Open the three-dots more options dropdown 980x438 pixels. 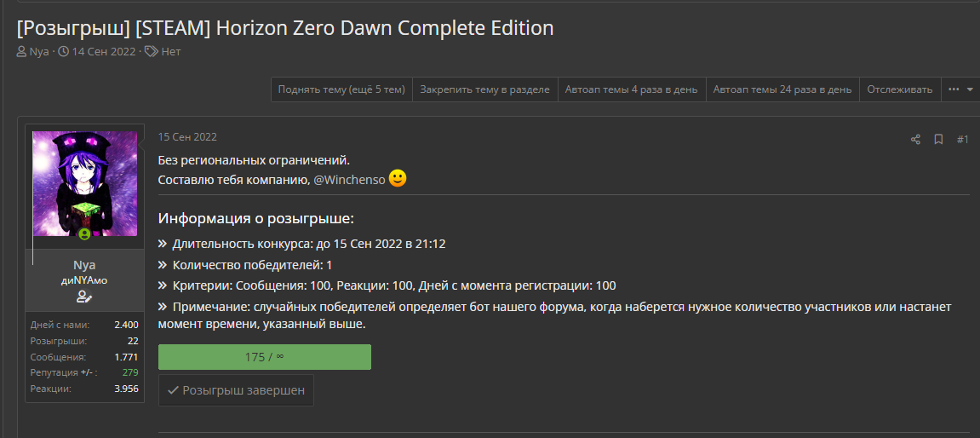(960, 89)
